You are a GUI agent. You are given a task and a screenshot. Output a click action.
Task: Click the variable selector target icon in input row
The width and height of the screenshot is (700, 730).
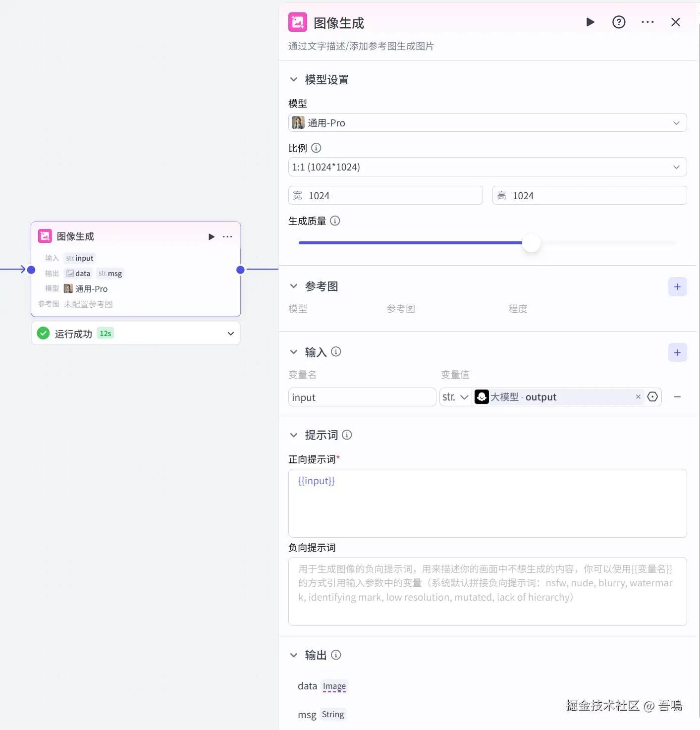coord(652,396)
